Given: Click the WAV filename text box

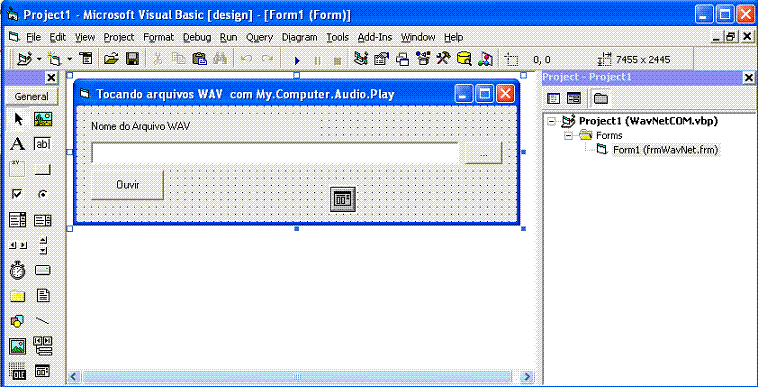Looking at the screenshot, I should pyautogui.click(x=275, y=153).
